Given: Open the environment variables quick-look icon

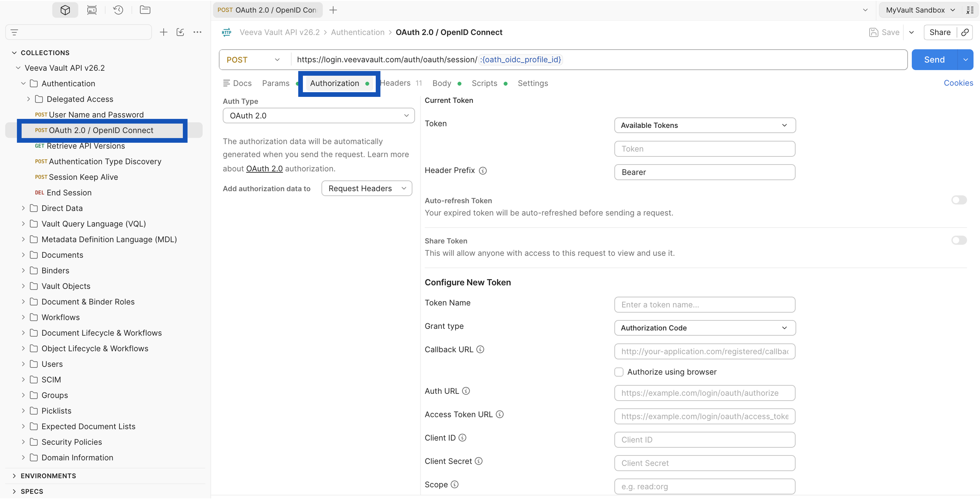Looking at the screenshot, I should (x=970, y=10).
